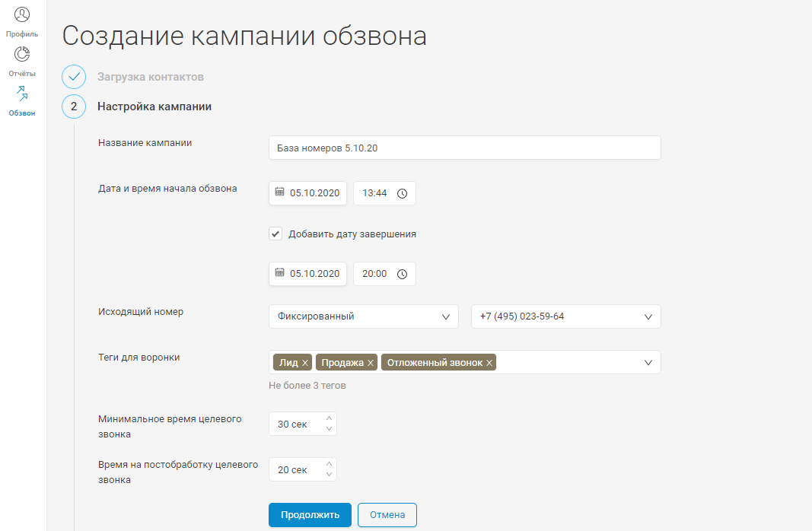This screenshot has width=812, height=531.
Task: Click the clock icon for 20:00 end time
Action: point(403,274)
